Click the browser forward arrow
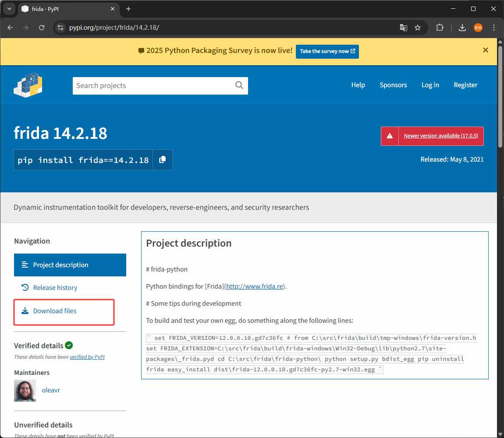This screenshot has height=438, width=504. click(x=26, y=28)
